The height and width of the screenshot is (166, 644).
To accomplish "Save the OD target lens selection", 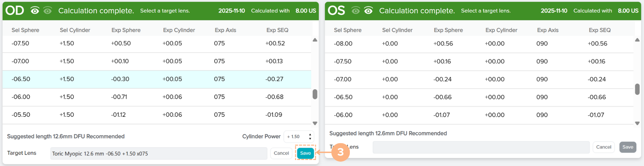I will pos(305,153).
